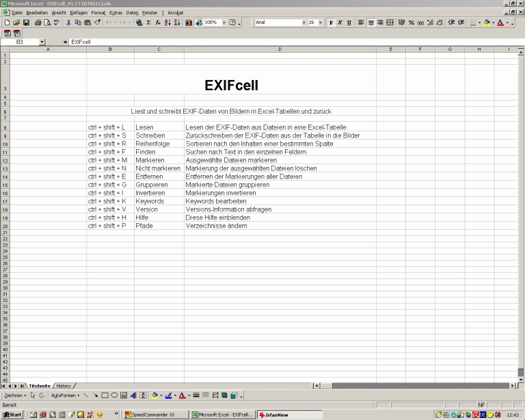Toggle select objects pointer in drawing toolbar

(x=33, y=395)
